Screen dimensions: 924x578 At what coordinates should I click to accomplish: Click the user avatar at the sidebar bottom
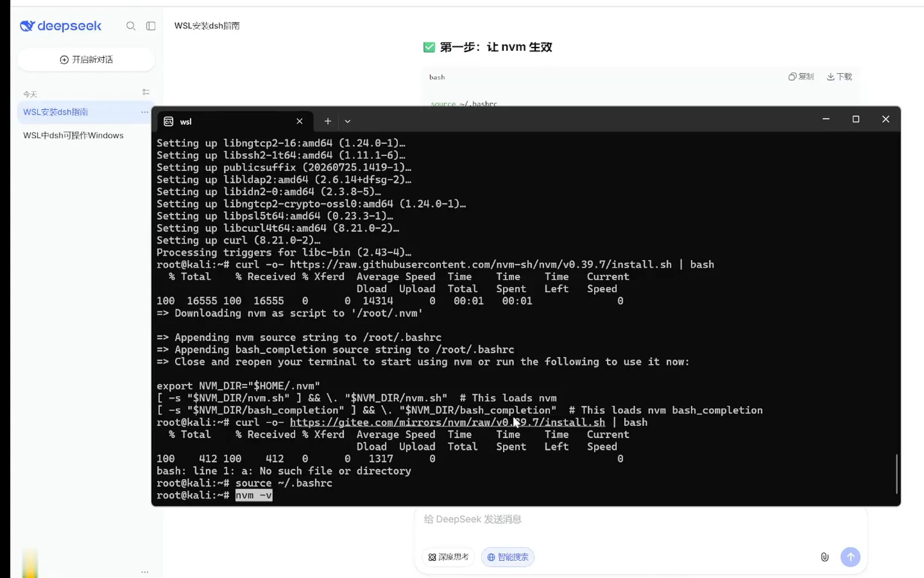(30, 564)
